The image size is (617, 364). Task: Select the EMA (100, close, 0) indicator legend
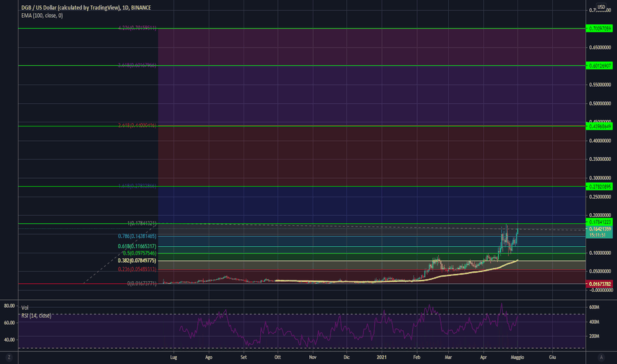[x=42, y=15]
